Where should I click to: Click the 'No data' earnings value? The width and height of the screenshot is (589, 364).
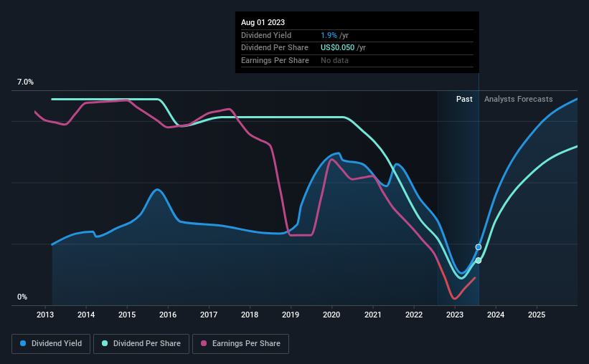pyautogui.click(x=334, y=60)
